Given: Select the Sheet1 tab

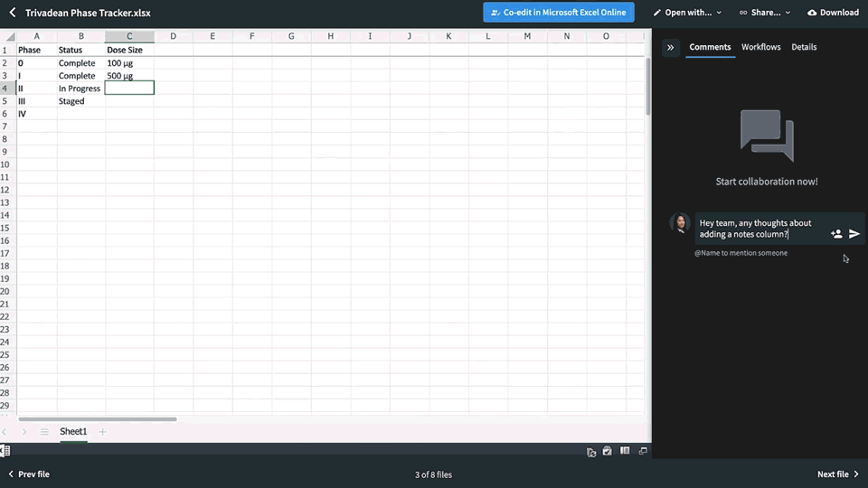Looking at the screenshot, I should (73, 432).
